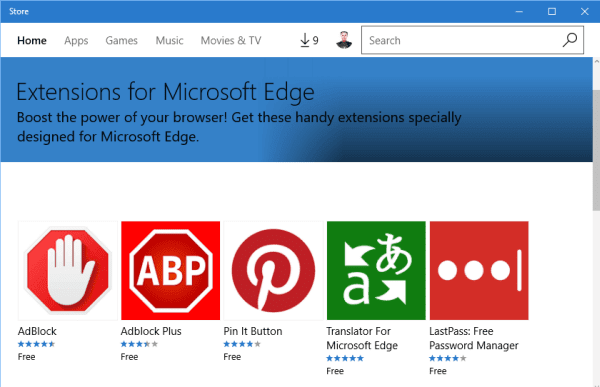
Task: Click the Pin It Button star rating
Action: [242, 344]
